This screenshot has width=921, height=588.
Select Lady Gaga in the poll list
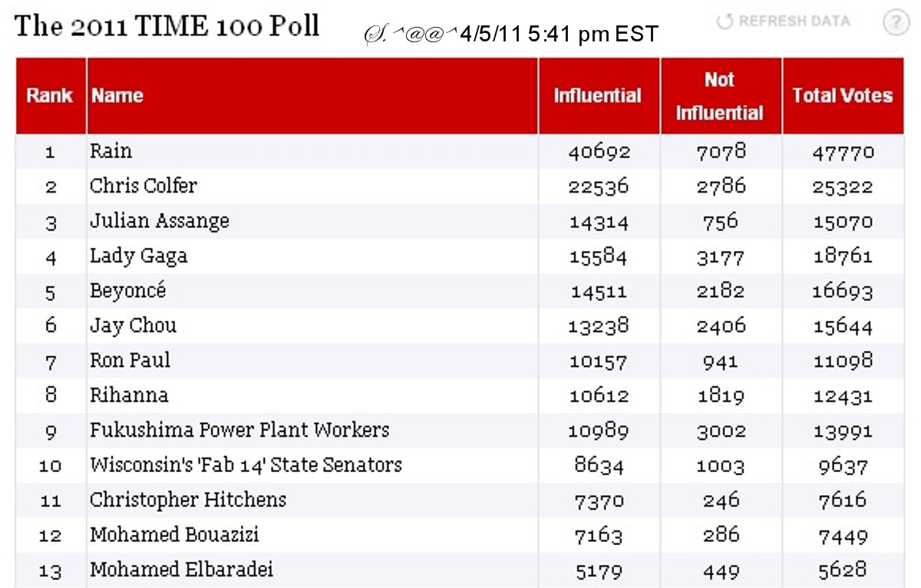coord(139,256)
